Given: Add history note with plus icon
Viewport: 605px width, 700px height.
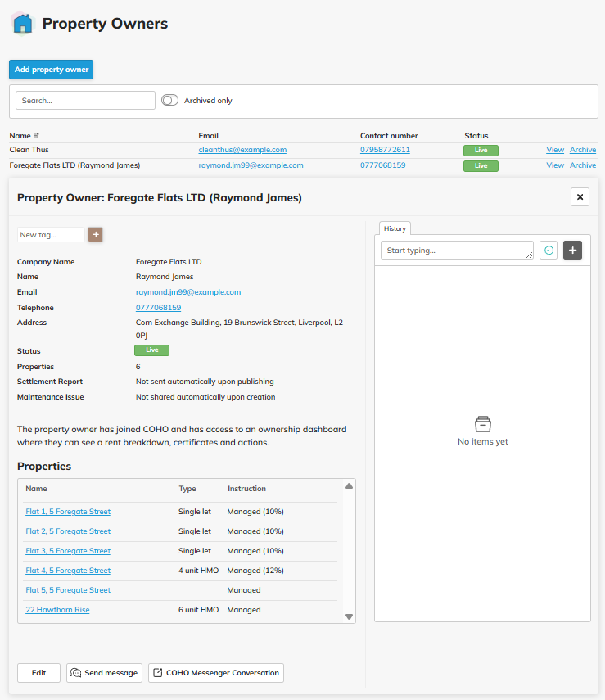Looking at the screenshot, I should tap(572, 251).
